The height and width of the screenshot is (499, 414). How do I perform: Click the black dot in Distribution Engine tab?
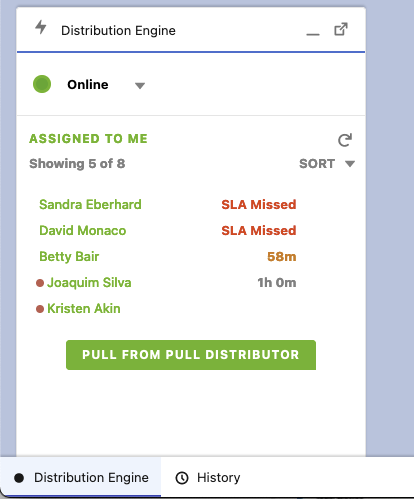coord(19,478)
